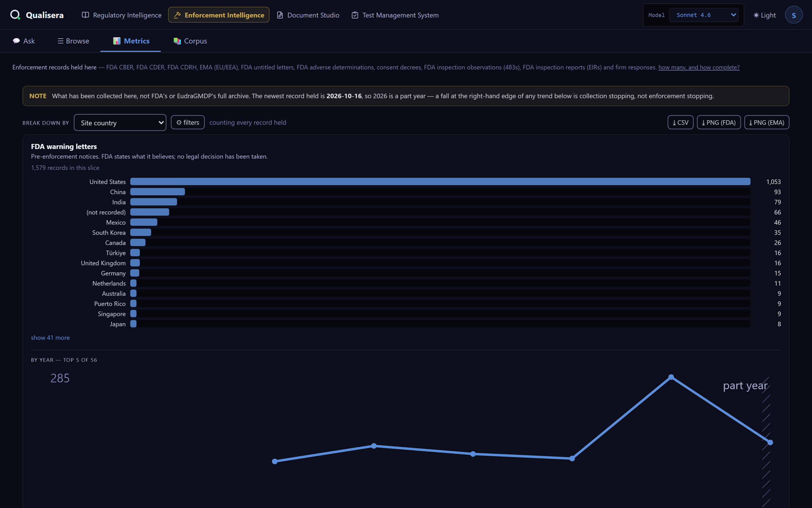Click the part year endpoint on trend line
This screenshot has width=812, height=508.
click(770, 443)
